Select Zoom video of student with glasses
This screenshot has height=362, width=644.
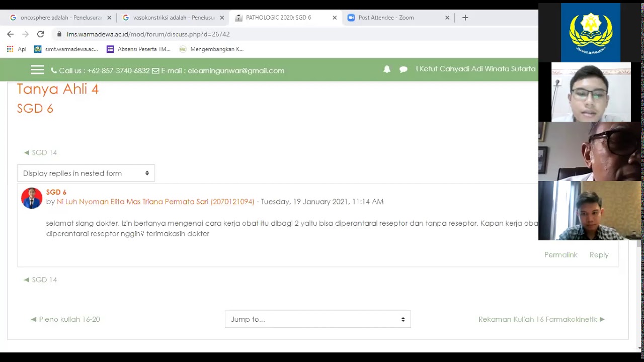pos(591,92)
